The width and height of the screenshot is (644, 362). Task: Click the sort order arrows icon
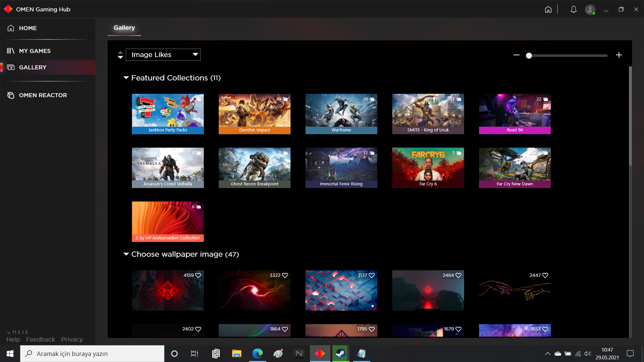[x=120, y=55]
